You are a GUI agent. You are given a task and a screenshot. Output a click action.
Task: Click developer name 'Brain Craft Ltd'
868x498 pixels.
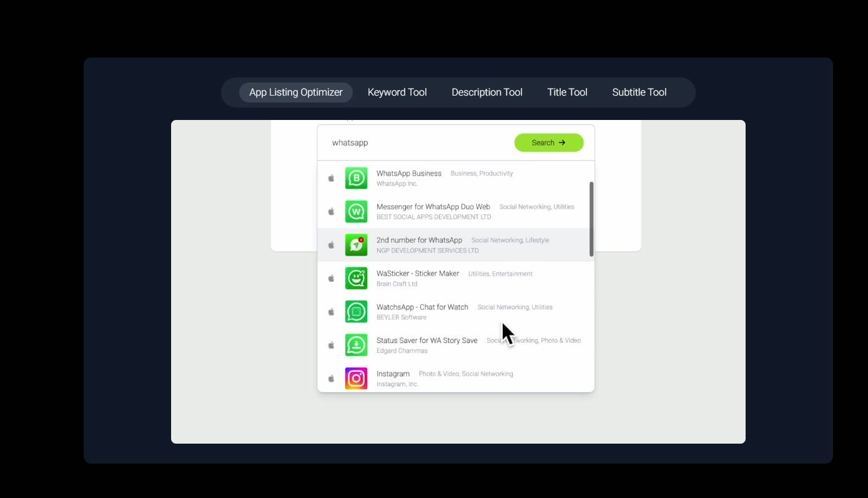point(397,284)
